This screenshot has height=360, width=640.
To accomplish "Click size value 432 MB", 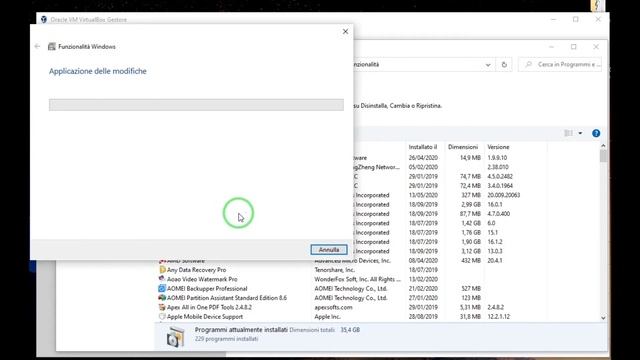I will (471, 260).
